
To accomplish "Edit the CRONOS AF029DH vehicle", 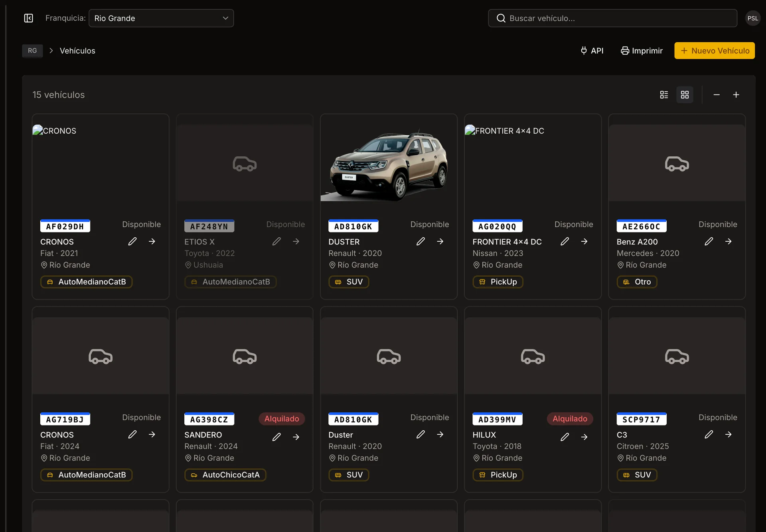I will click(x=132, y=242).
